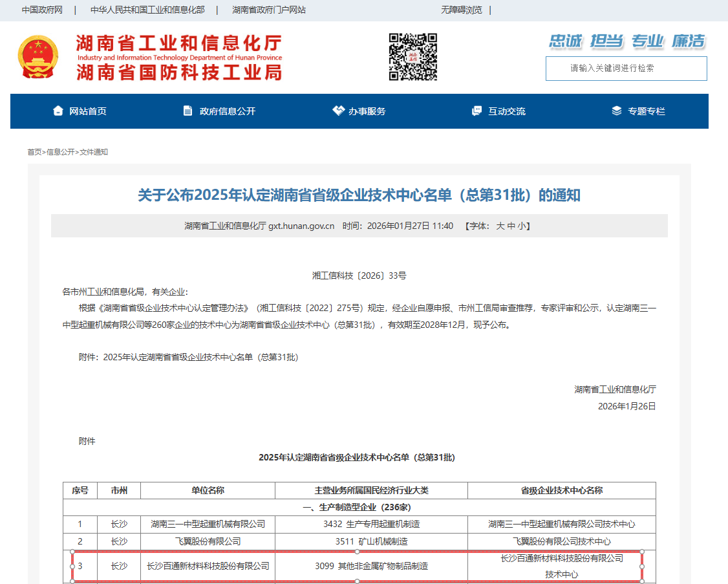Click the QR code image

(412, 57)
